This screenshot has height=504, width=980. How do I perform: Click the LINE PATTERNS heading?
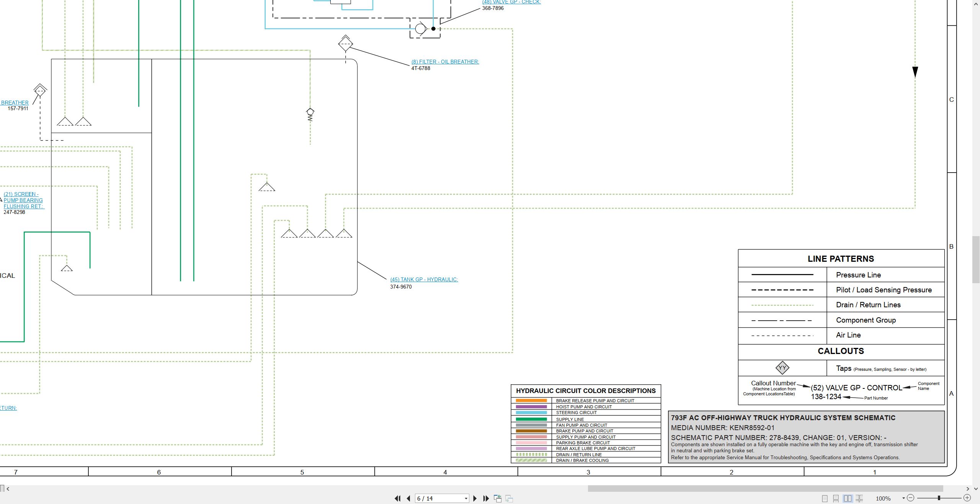click(x=841, y=259)
